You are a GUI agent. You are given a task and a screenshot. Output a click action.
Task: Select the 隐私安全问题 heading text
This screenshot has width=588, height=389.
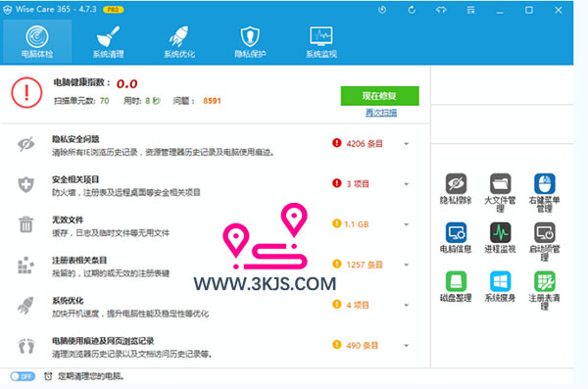[75, 139]
